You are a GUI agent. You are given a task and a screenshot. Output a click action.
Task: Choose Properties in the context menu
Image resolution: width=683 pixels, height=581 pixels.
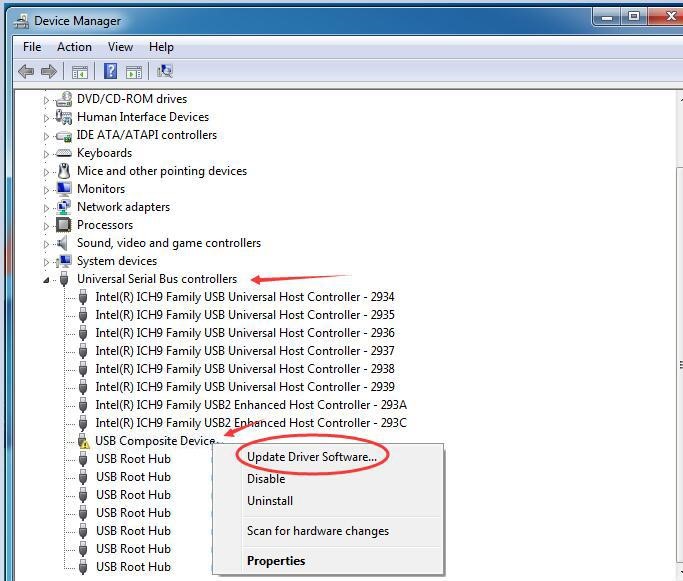[276, 561]
